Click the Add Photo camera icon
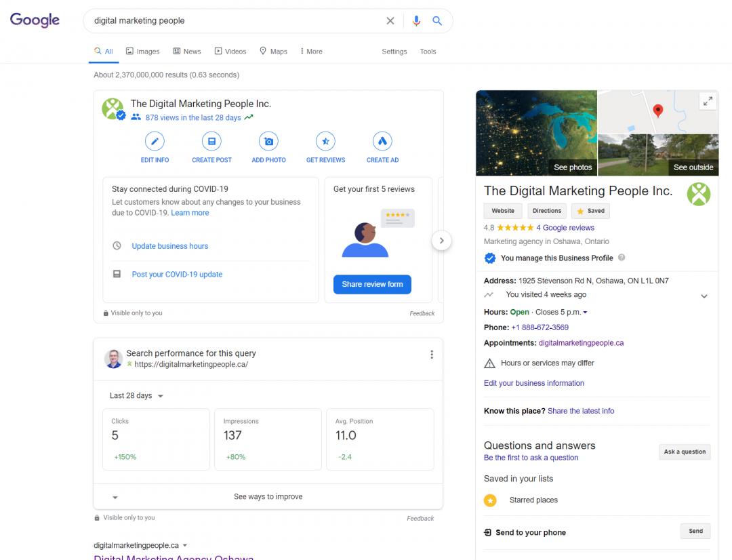 coord(268,141)
